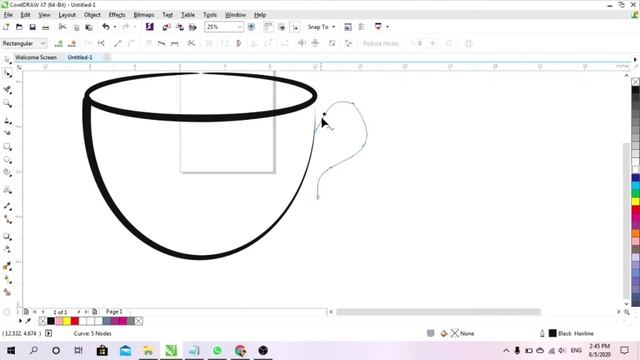This screenshot has width=640, height=360.
Task: Select the Crop tool
Action: [7, 89]
